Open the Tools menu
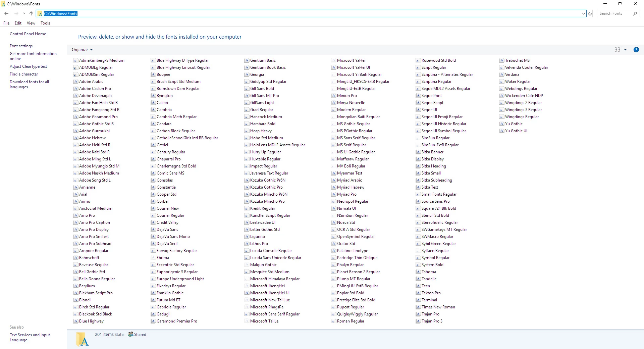 click(x=45, y=23)
